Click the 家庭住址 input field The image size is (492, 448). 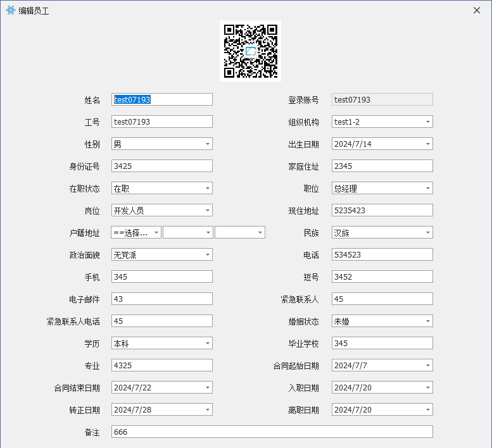pos(382,166)
